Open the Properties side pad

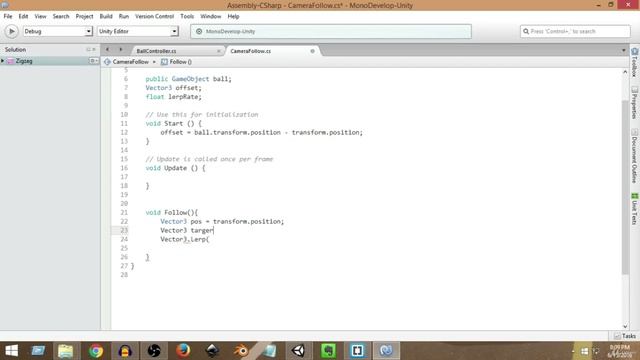635,102
